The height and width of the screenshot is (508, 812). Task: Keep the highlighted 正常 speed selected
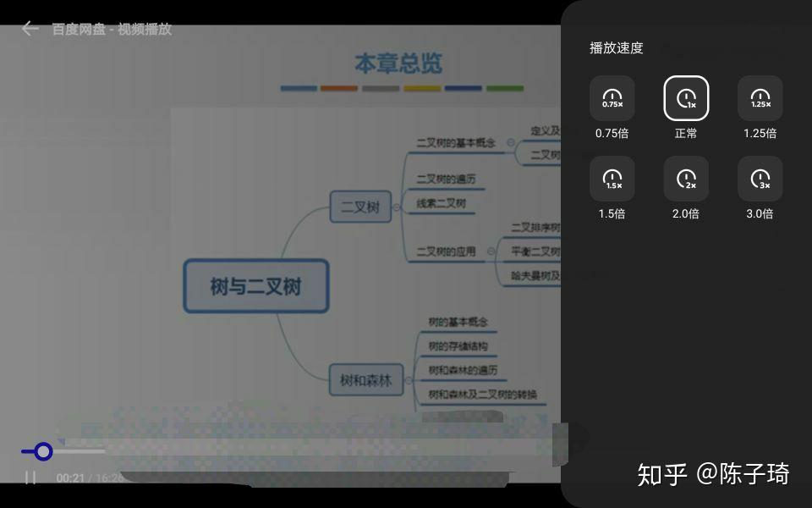click(685, 133)
